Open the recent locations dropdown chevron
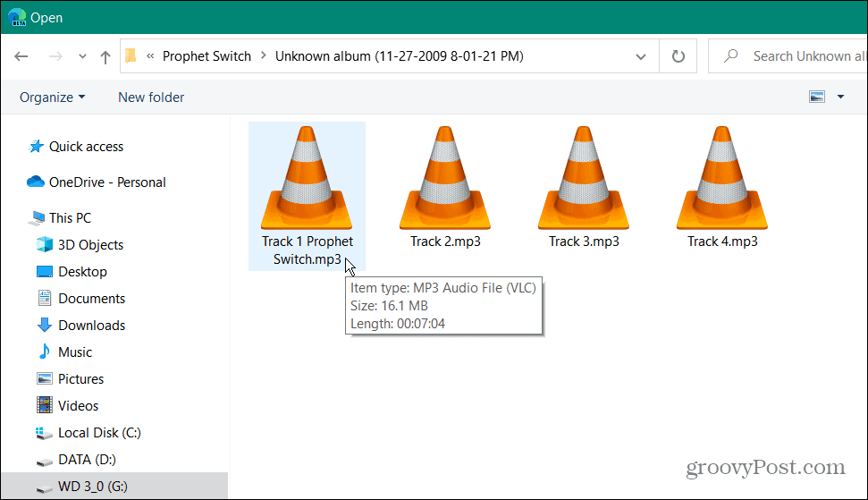The image size is (868, 500). [82, 56]
